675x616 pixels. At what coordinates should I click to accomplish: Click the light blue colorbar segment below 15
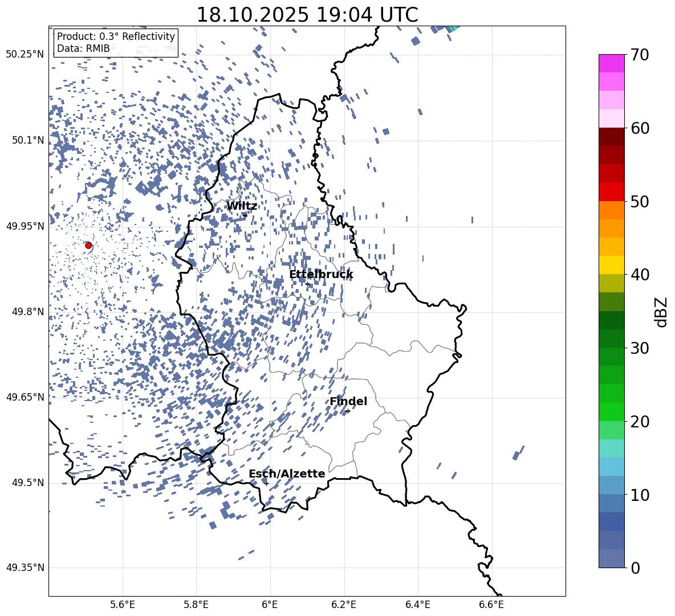click(611, 467)
